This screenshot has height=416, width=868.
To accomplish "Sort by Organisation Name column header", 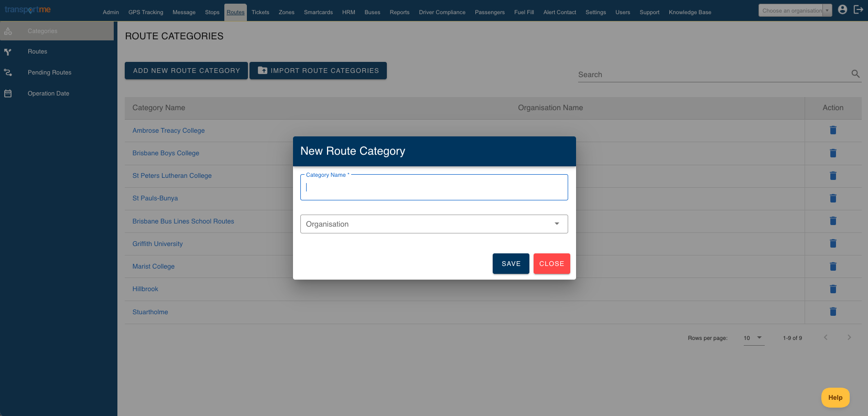I will (x=550, y=108).
